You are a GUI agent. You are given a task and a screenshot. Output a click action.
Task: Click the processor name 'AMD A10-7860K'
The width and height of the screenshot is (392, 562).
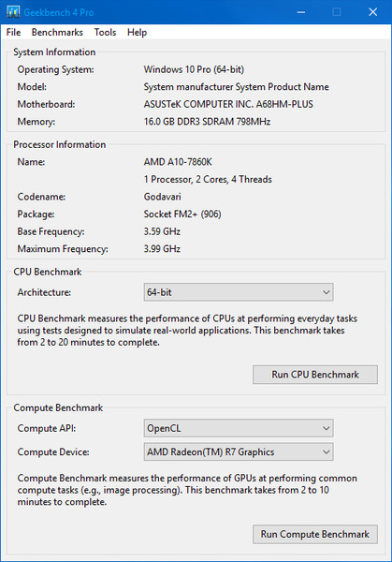coord(178,162)
